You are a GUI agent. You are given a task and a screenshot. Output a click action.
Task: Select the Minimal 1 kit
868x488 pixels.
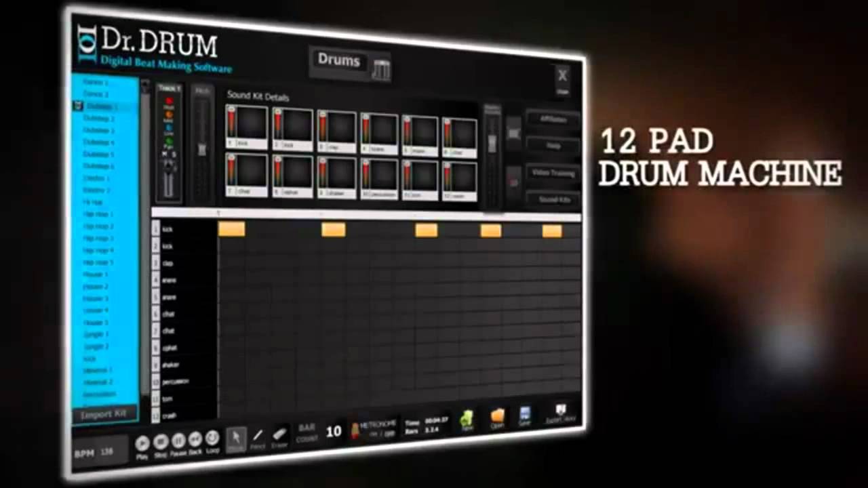pyautogui.click(x=97, y=371)
